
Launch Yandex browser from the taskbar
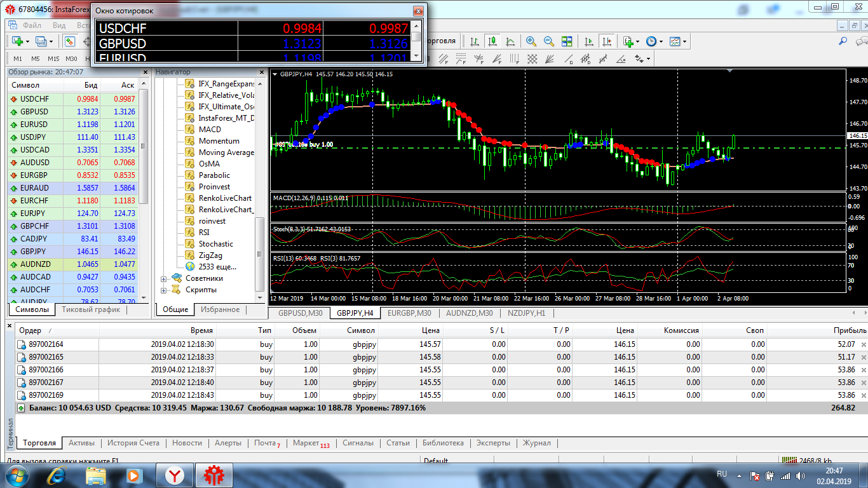point(175,475)
